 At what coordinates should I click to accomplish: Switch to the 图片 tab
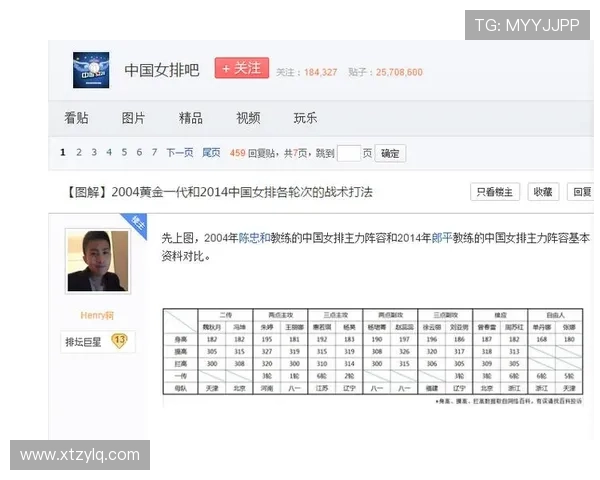[133, 118]
